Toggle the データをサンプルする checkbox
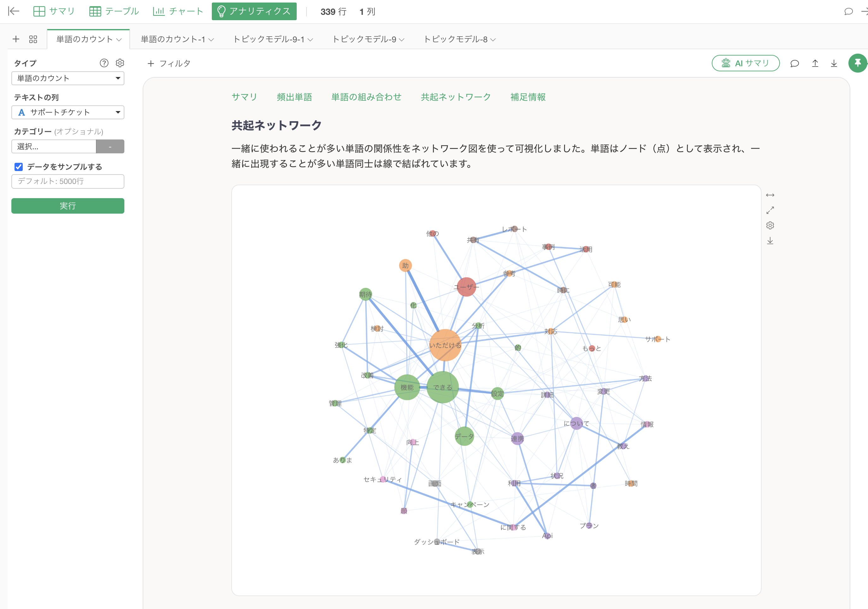 tap(19, 167)
